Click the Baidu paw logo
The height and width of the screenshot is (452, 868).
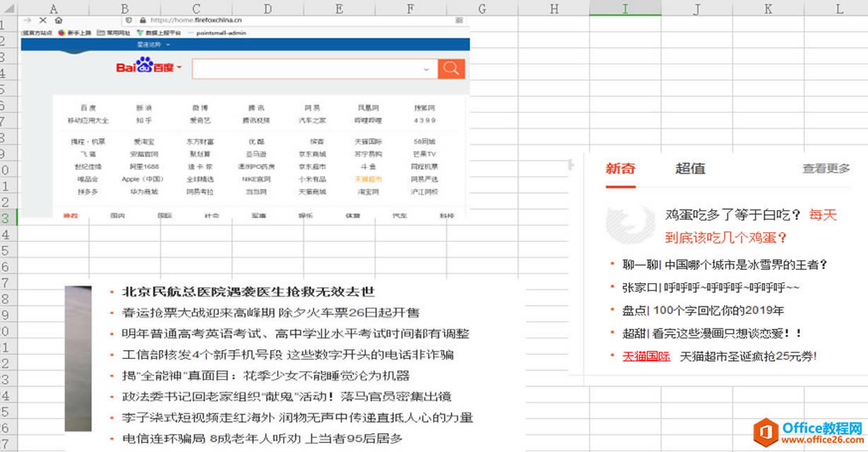[x=145, y=65]
